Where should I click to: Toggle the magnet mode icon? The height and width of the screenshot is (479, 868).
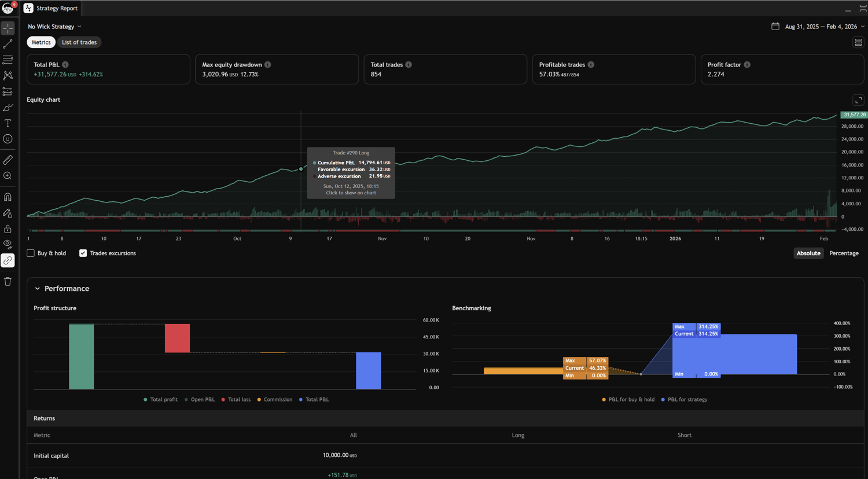point(8,197)
